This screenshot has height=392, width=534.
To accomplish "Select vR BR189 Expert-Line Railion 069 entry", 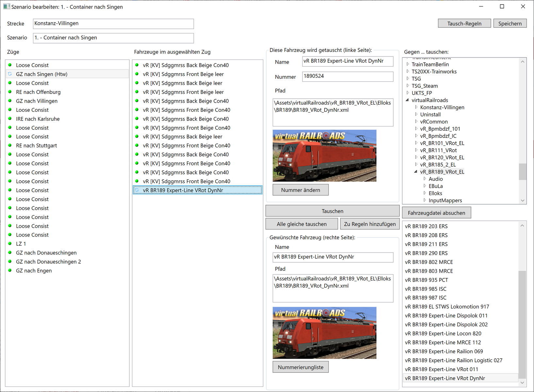I will pos(444,351).
